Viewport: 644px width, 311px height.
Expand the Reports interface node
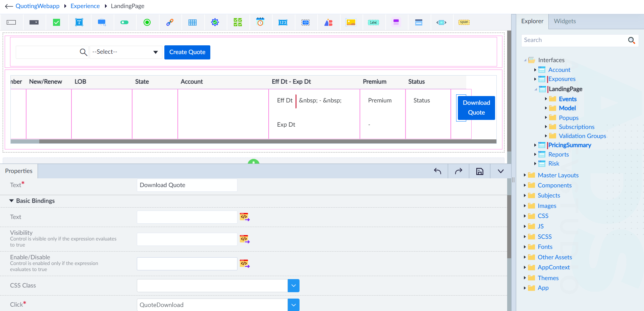click(x=535, y=154)
